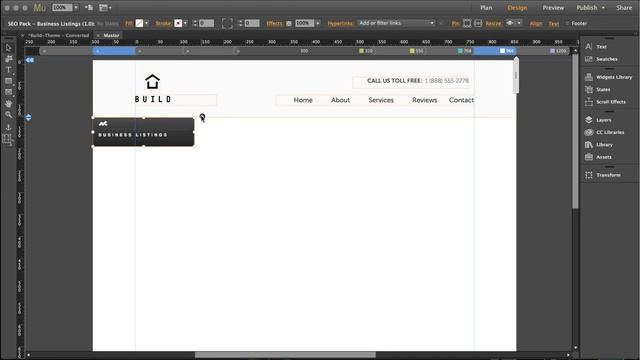Toggle the Footer checkbox
640x360 pixels.
[x=567, y=24]
